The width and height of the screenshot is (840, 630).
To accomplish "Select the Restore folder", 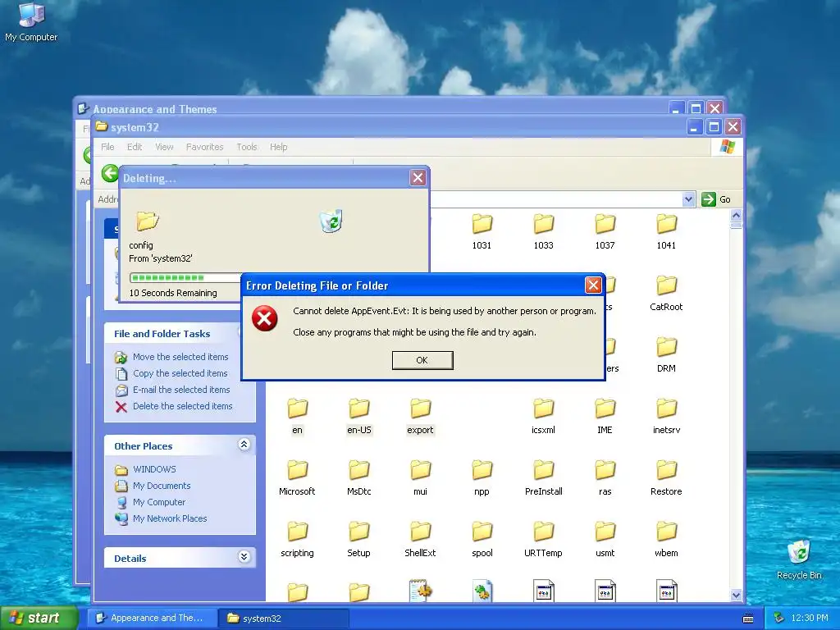I will point(666,478).
